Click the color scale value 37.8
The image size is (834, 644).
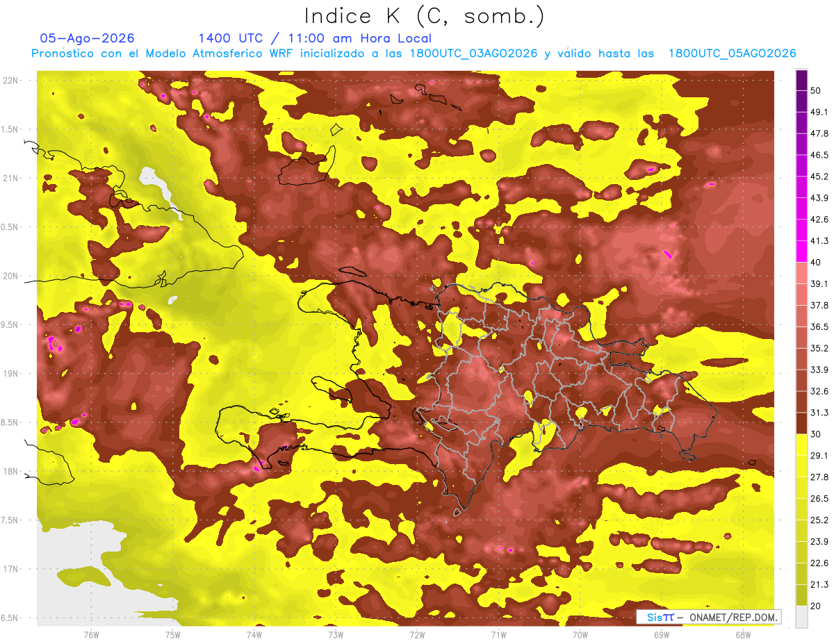819,306
